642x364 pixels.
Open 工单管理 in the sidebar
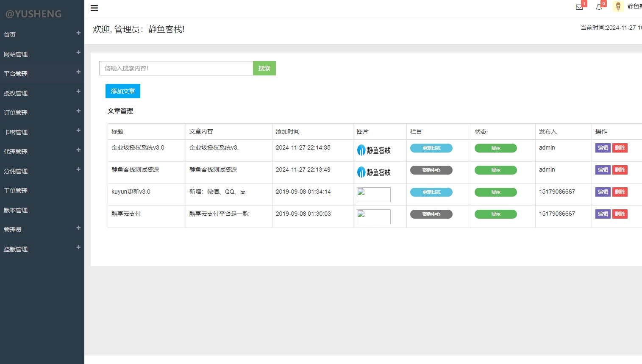[x=16, y=191]
